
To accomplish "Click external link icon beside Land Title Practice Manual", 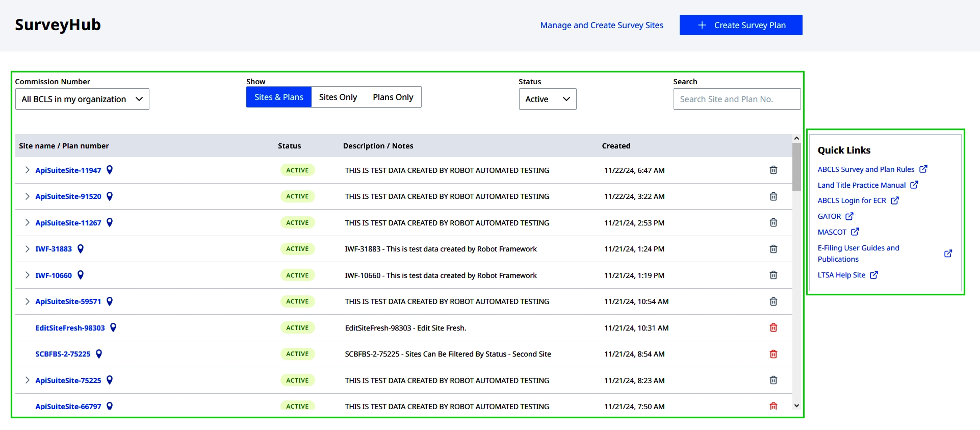I will [x=914, y=185].
